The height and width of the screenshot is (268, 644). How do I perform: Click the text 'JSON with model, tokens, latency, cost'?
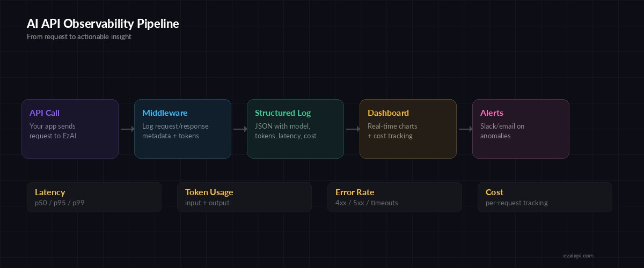(x=286, y=131)
